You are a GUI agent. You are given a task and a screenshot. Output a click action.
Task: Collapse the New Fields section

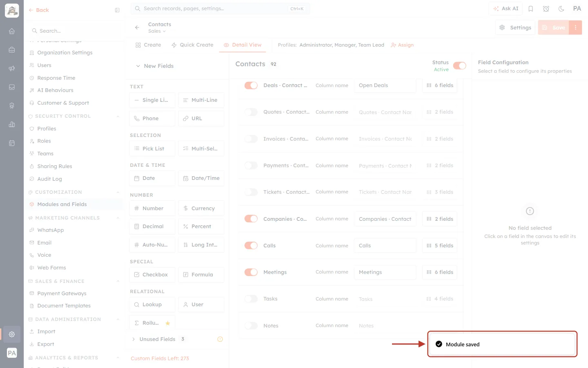click(x=138, y=66)
